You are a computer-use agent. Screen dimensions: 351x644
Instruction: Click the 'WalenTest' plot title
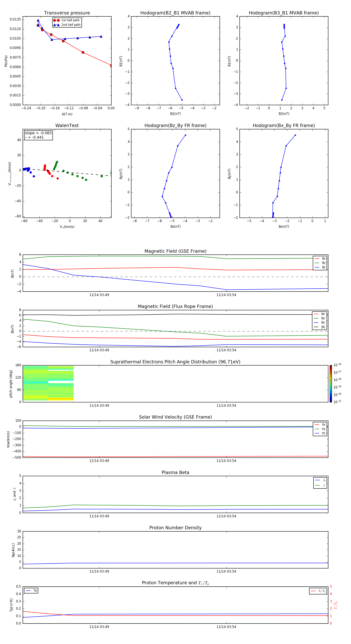(x=67, y=125)
